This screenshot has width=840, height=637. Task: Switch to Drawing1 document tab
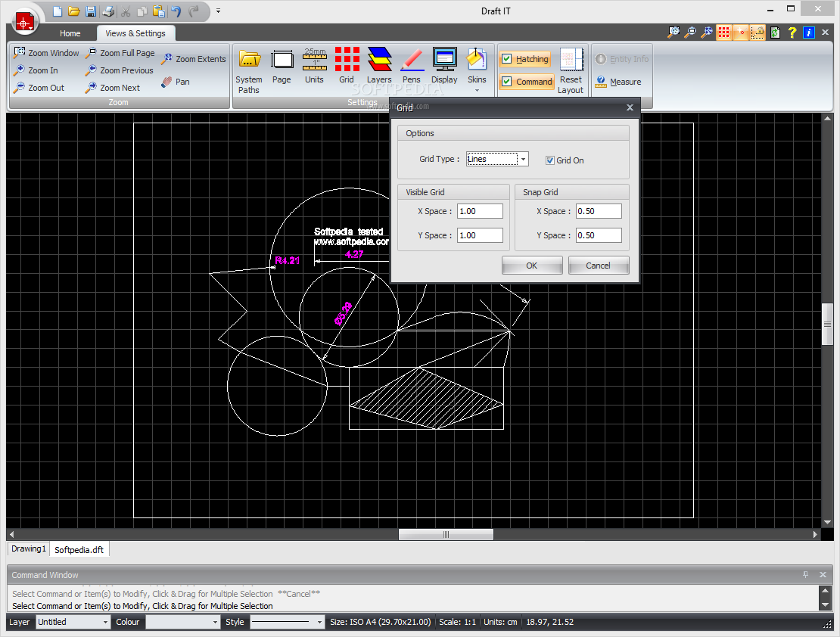[x=29, y=548]
